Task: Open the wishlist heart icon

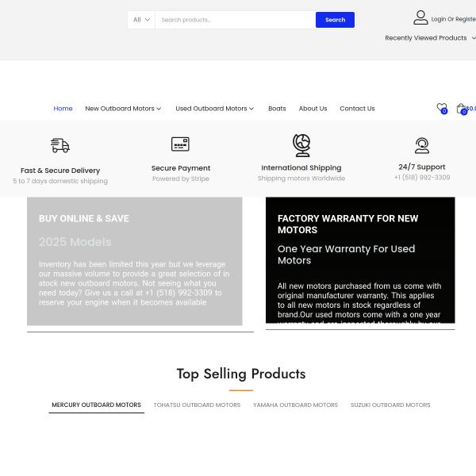Action: click(x=442, y=108)
